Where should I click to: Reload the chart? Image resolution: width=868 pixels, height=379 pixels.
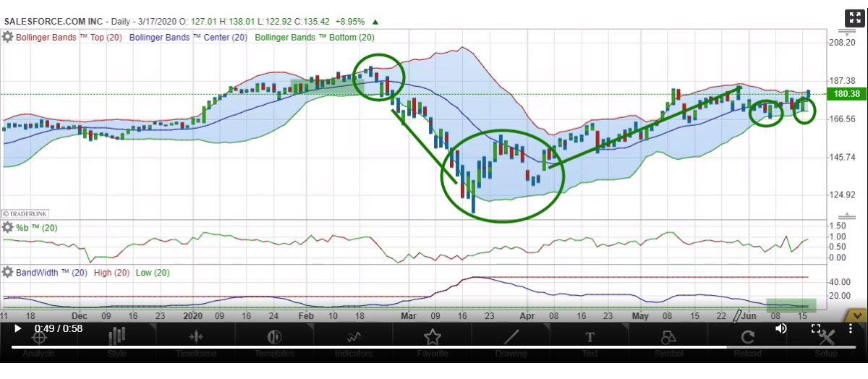(x=747, y=342)
